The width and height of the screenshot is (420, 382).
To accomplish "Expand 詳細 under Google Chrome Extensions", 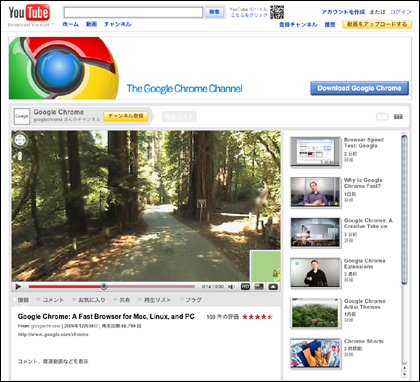I will pos(349,281).
